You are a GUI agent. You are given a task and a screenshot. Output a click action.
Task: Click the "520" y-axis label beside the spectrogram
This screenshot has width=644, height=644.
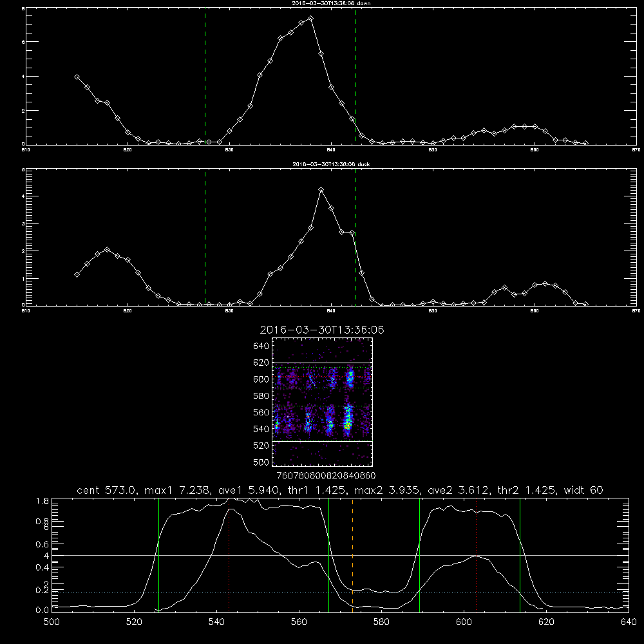pos(261,446)
